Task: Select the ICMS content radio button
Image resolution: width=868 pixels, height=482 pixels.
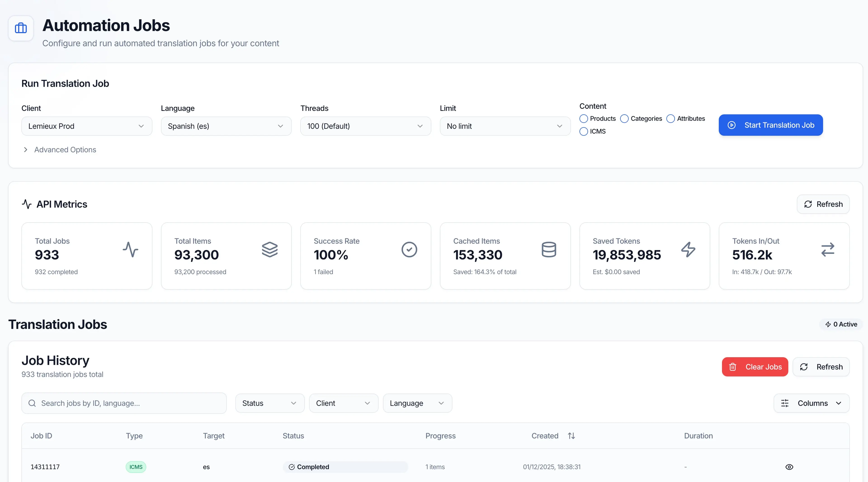Action: [x=584, y=132]
